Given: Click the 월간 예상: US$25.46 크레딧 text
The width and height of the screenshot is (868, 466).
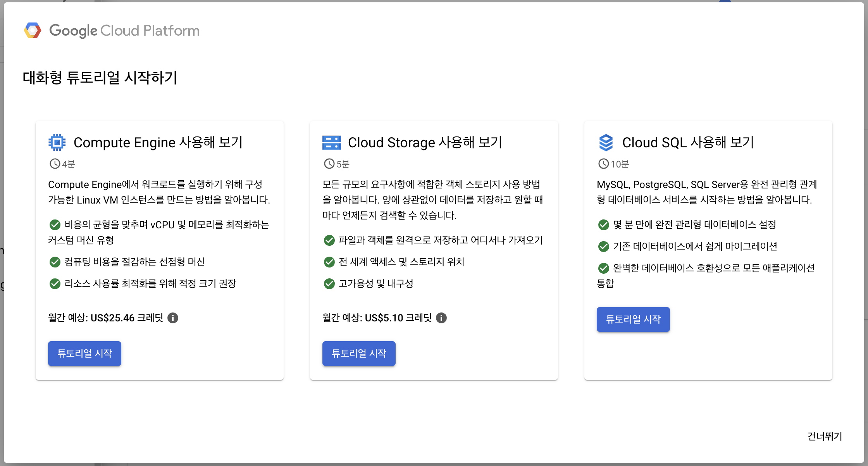Looking at the screenshot, I should (106, 318).
